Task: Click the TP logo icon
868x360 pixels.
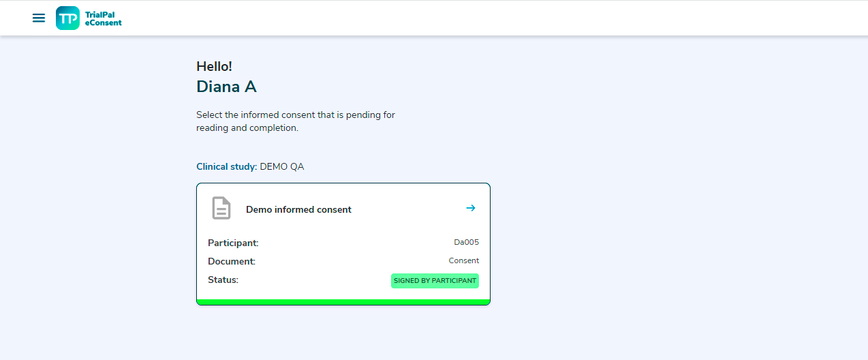Action: [67, 18]
